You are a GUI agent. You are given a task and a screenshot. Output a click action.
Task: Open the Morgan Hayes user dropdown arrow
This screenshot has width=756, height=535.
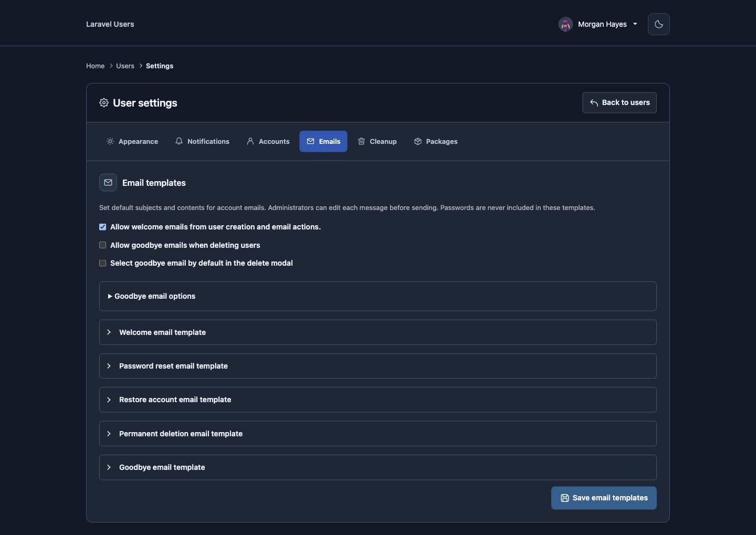point(635,24)
